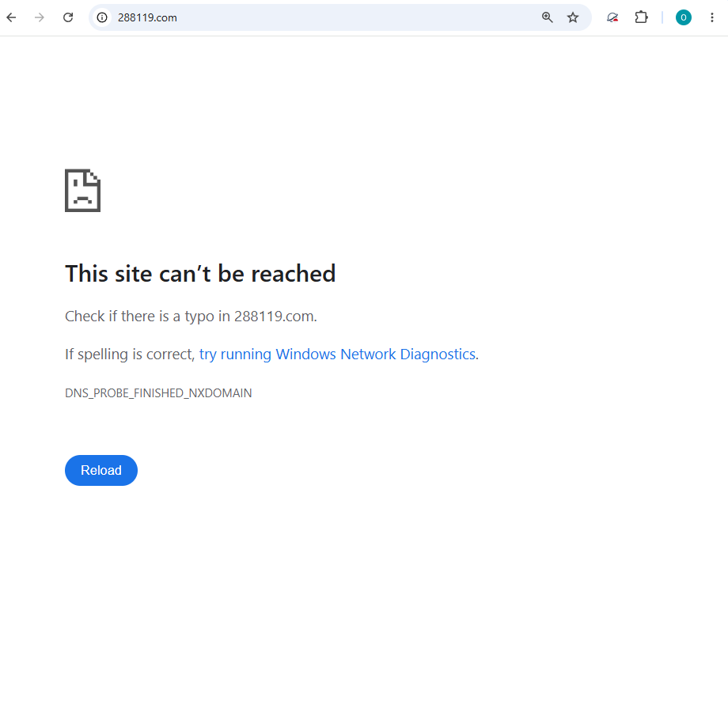Open the Extensions puzzle piece menu
Screen dimensions: 728x709
[641, 17]
